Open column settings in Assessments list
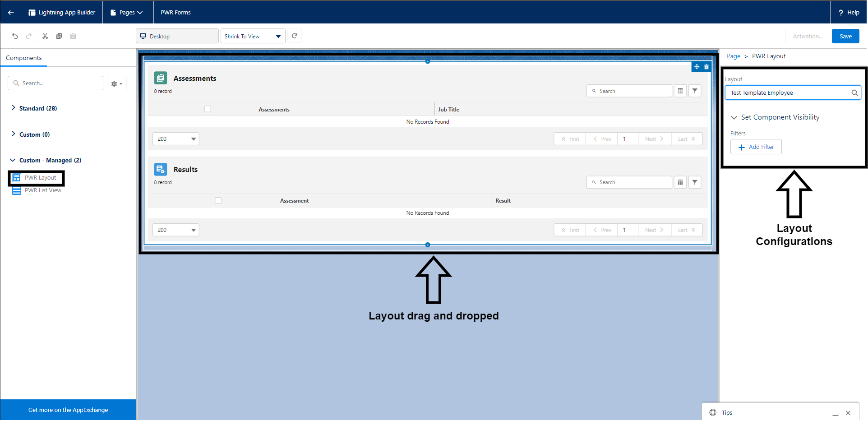 (680, 91)
